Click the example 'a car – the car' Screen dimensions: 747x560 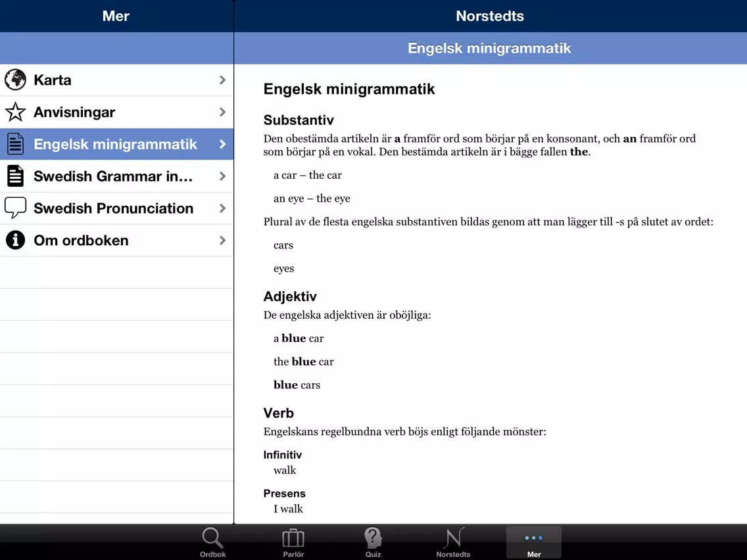point(307,175)
